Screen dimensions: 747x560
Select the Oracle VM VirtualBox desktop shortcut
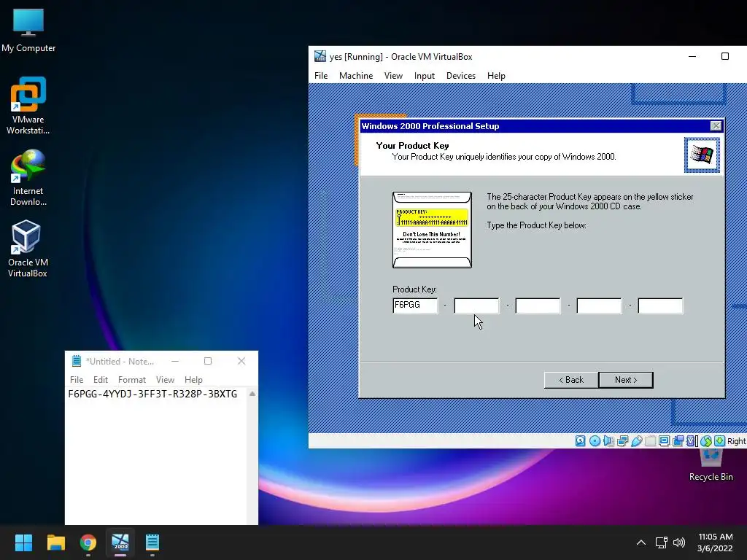pyautogui.click(x=27, y=249)
